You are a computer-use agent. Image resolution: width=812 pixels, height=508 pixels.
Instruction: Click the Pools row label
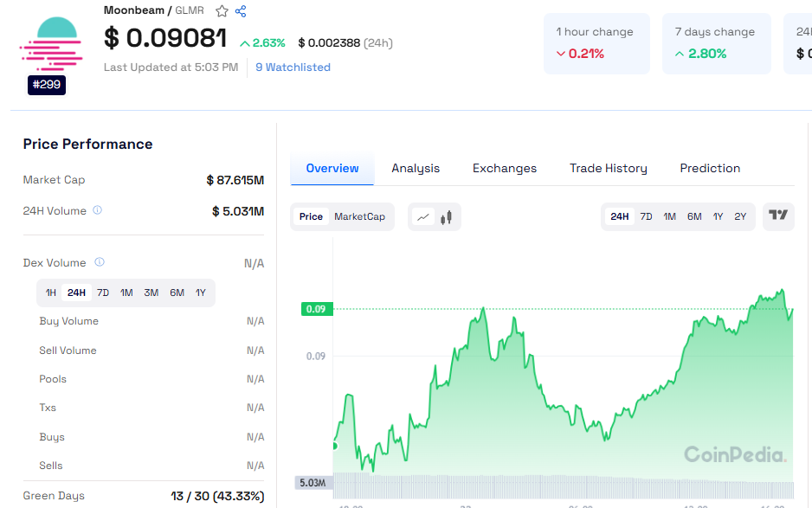click(53, 379)
